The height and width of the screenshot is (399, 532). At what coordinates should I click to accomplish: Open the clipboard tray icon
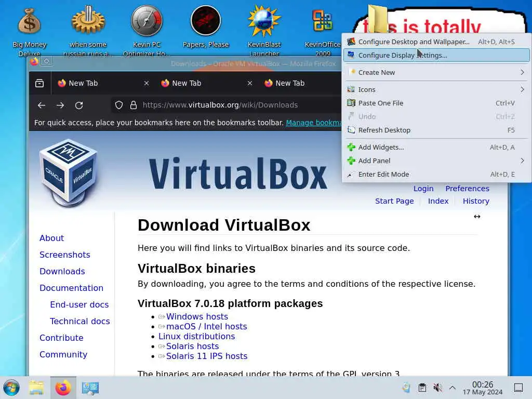422,388
